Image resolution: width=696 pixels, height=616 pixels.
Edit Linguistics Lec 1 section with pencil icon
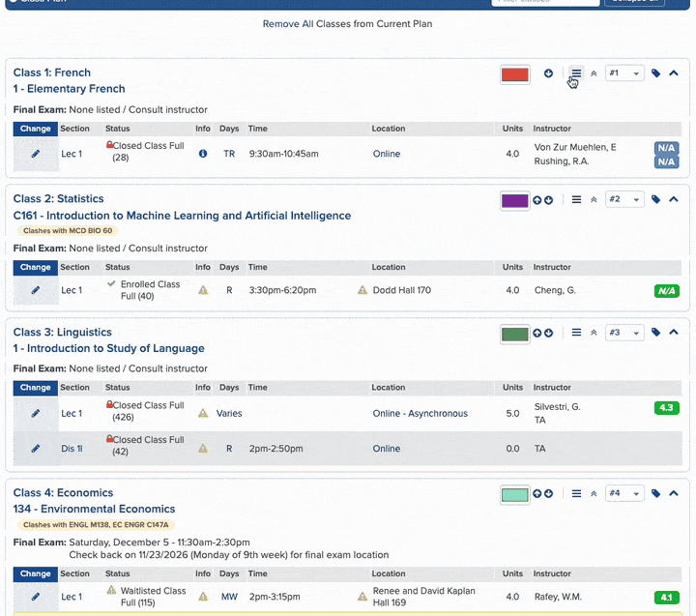pyautogui.click(x=36, y=414)
